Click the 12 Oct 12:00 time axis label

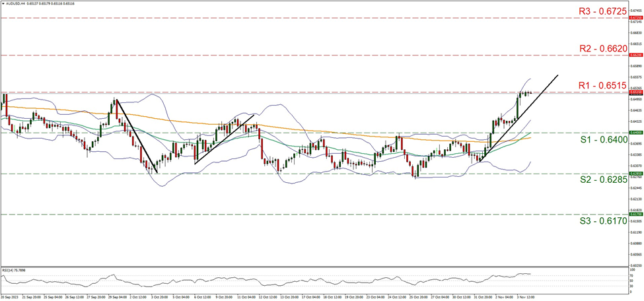tap(267, 296)
